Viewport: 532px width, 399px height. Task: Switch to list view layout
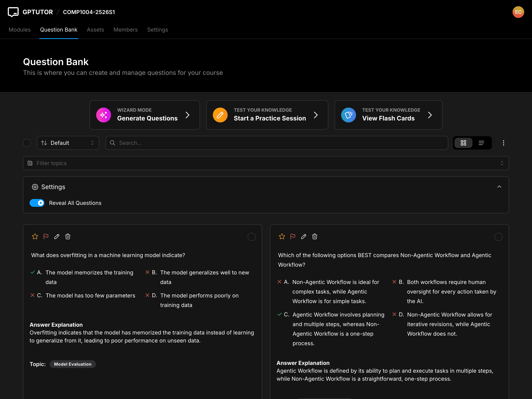(481, 143)
